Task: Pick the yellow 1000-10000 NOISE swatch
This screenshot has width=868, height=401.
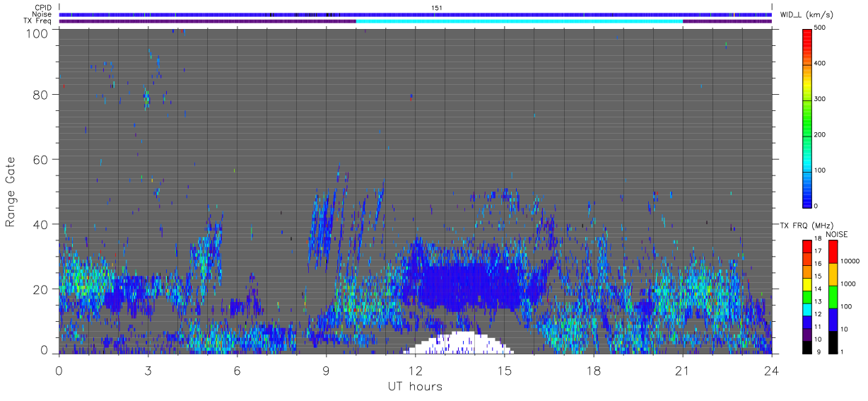Action: point(832,274)
